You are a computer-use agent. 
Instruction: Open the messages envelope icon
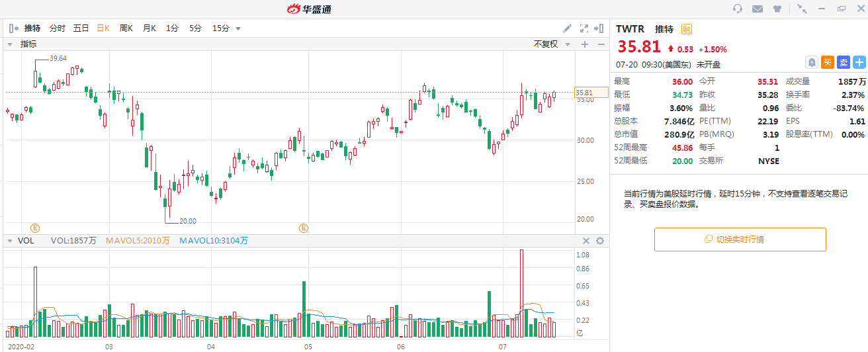click(758, 9)
